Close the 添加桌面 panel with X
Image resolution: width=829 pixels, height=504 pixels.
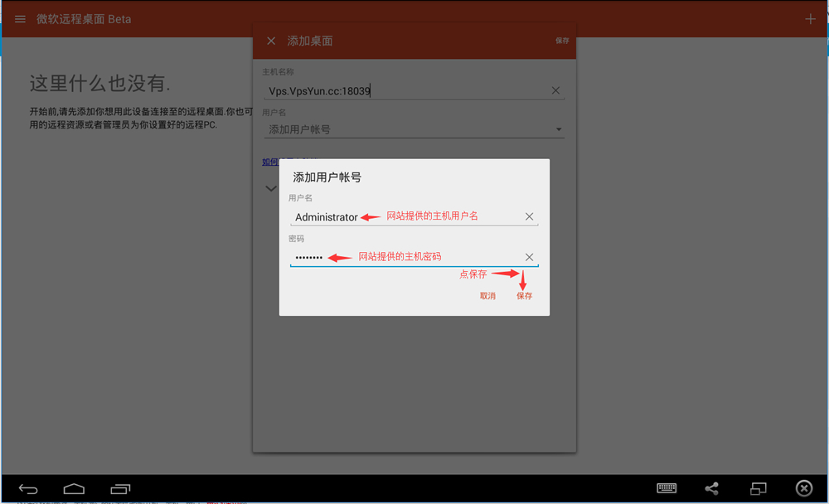pos(270,41)
